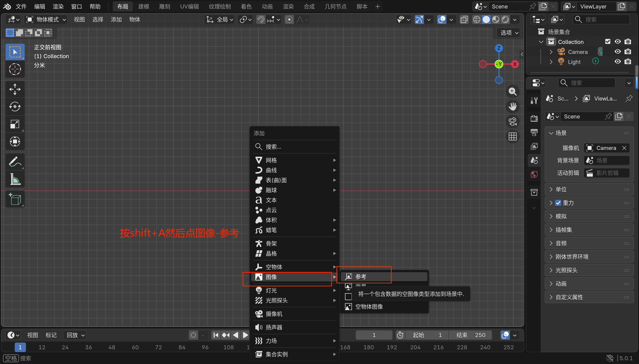Click the End frame (结束) 250 field
639x364 pixels.
[x=470, y=335]
